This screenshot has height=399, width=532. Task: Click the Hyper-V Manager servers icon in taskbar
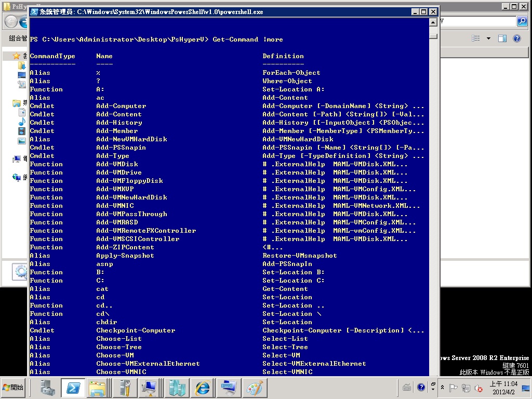(176, 388)
